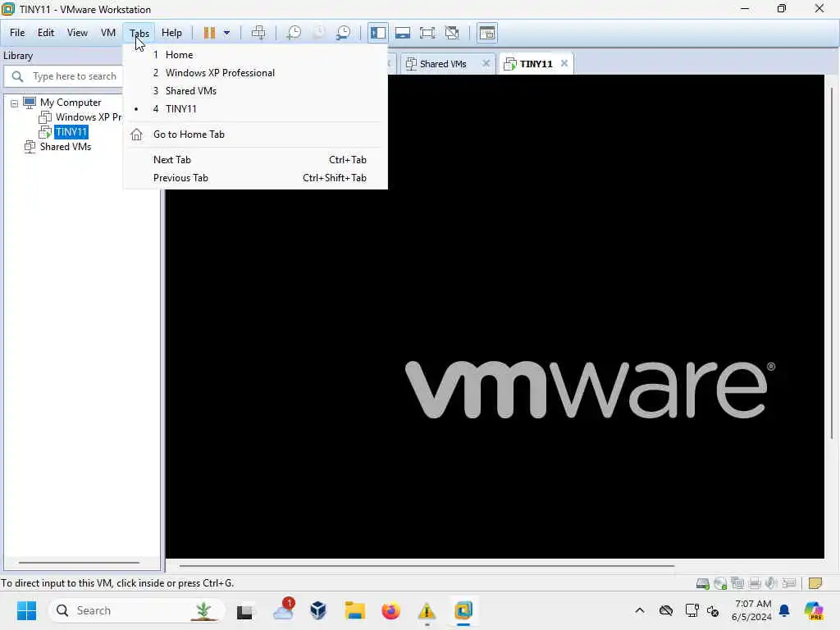The height and width of the screenshot is (630, 840).
Task: Open Task View from the taskbar
Action: [244, 610]
